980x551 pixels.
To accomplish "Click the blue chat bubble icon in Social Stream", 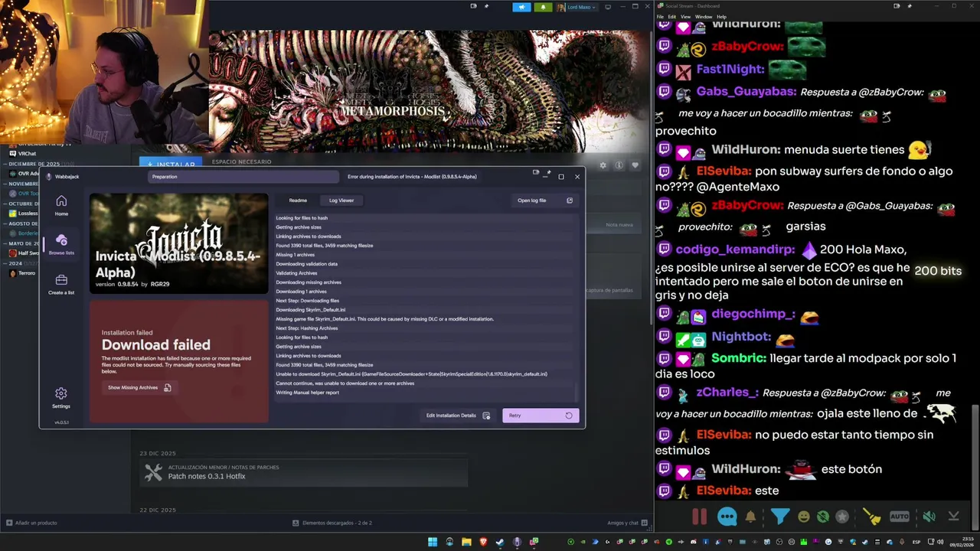I will (x=727, y=517).
